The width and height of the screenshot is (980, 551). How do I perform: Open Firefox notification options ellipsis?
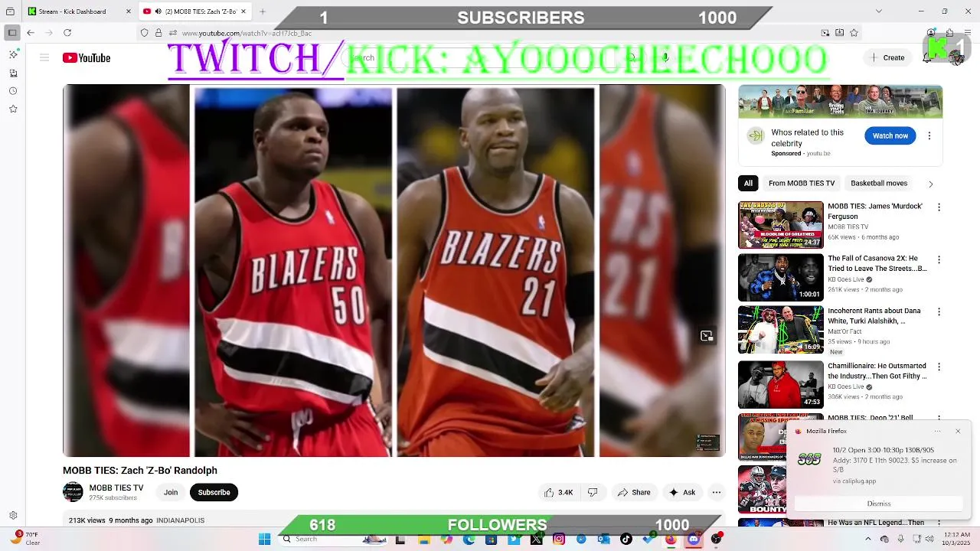(x=937, y=432)
